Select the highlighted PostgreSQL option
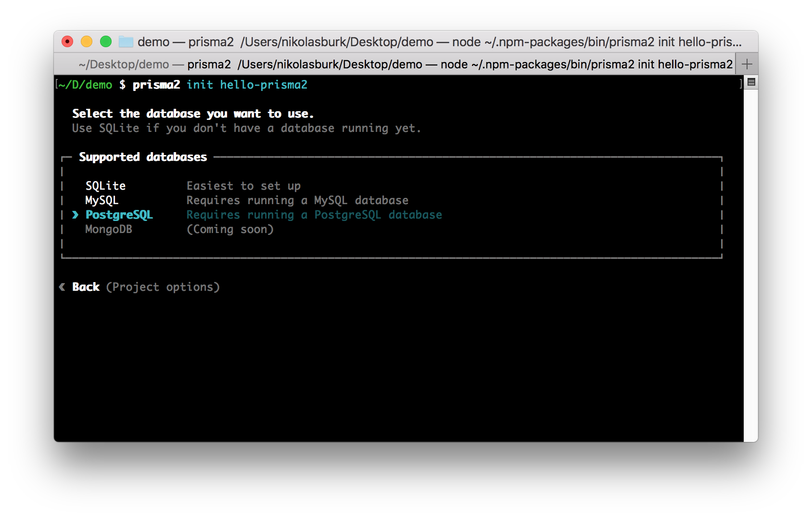Image resolution: width=812 pixels, height=519 pixels. (x=119, y=215)
